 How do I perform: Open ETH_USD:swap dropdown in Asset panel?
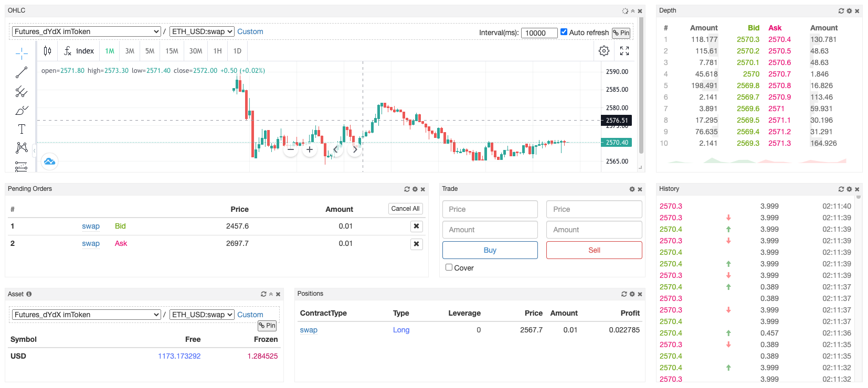click(x=202, y=315)
